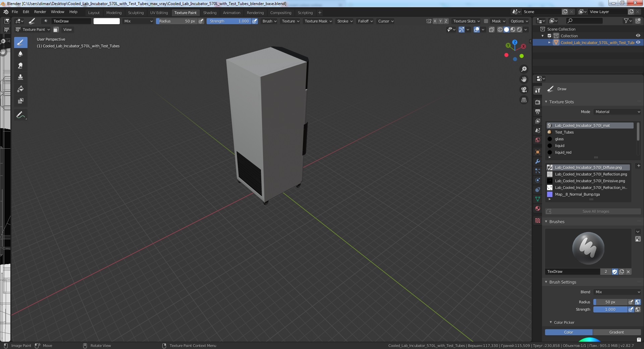This screenshot has height=349, width=644.
Task: Select the Test_Tubes material slot
Action: coord(590,132)
